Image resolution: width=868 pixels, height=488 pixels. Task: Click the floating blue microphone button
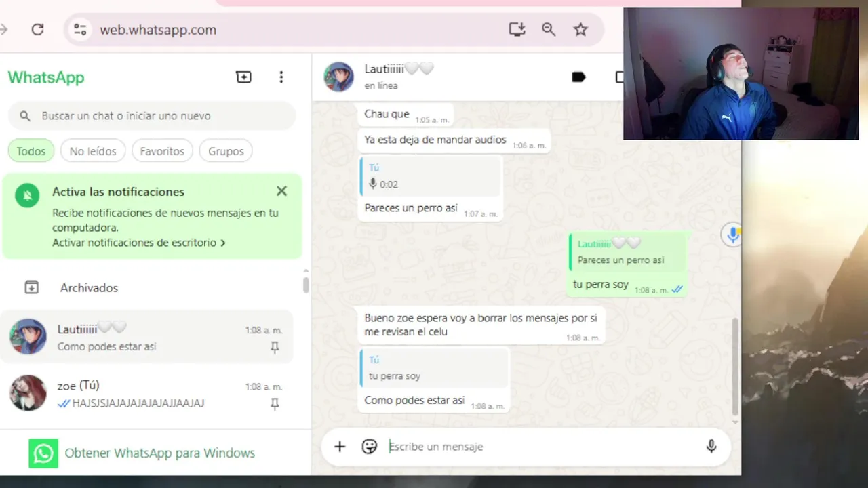(x=732, y=235)
